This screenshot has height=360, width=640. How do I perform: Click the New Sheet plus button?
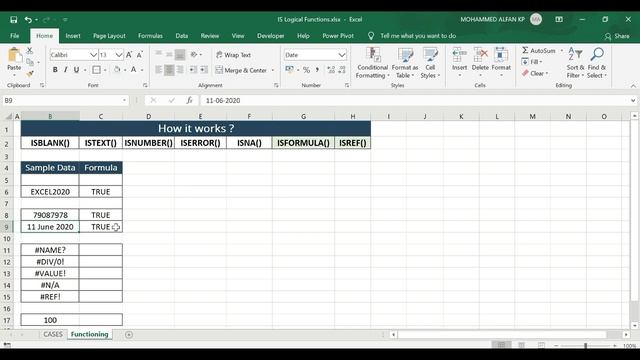click(x=129, y=335)
